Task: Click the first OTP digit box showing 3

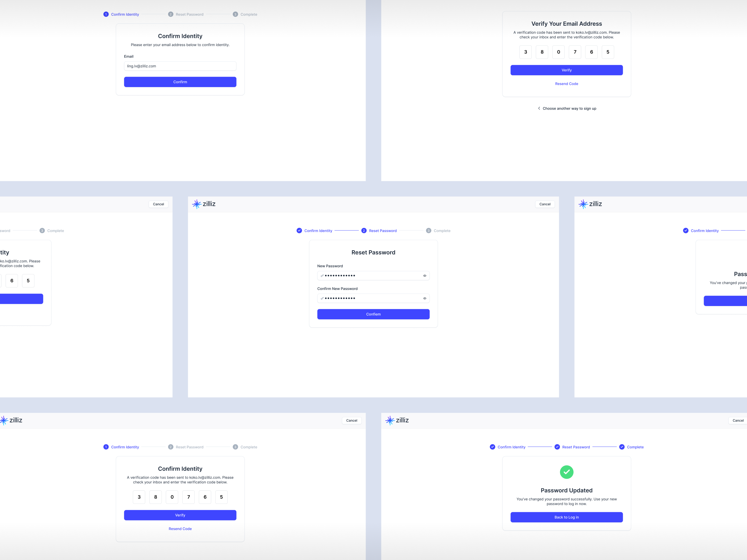Action: [x=525, y=52]
